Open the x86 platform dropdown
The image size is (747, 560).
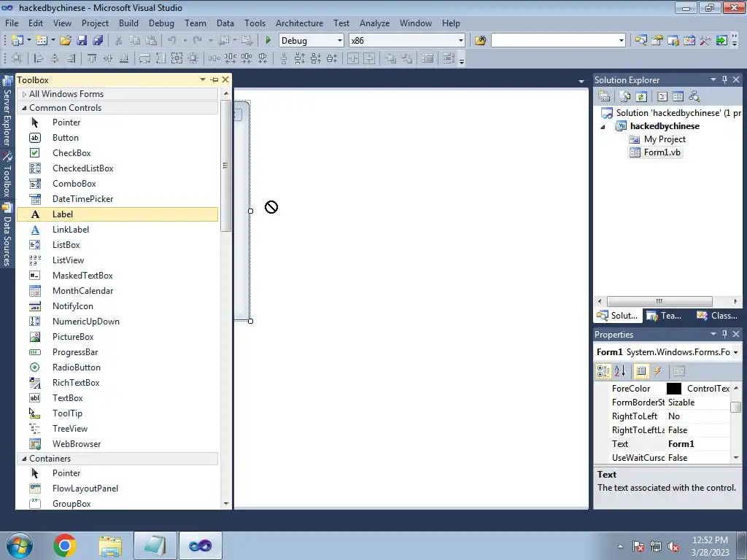click(x=461, y=41)
